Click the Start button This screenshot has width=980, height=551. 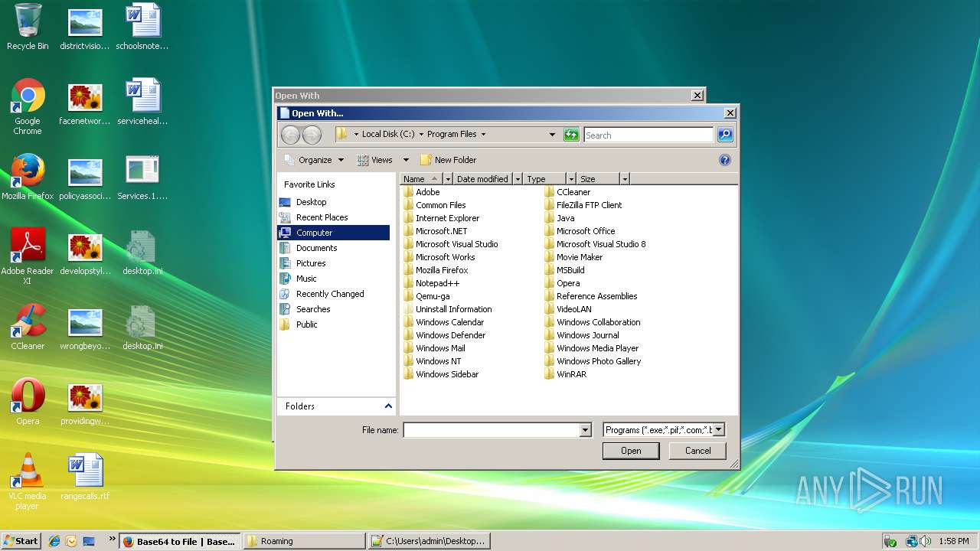click(21, 541)
